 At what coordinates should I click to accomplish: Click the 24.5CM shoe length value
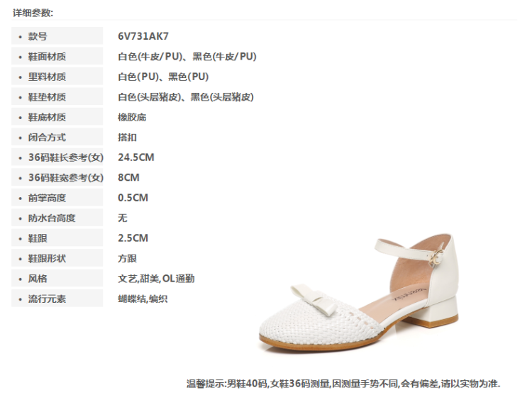point(136,157)
